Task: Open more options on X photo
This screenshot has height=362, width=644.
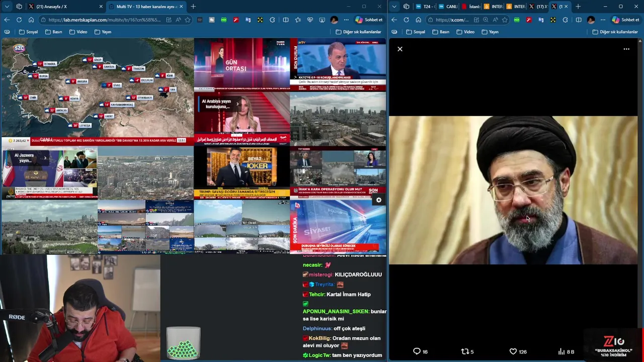Action: point(626,49)
